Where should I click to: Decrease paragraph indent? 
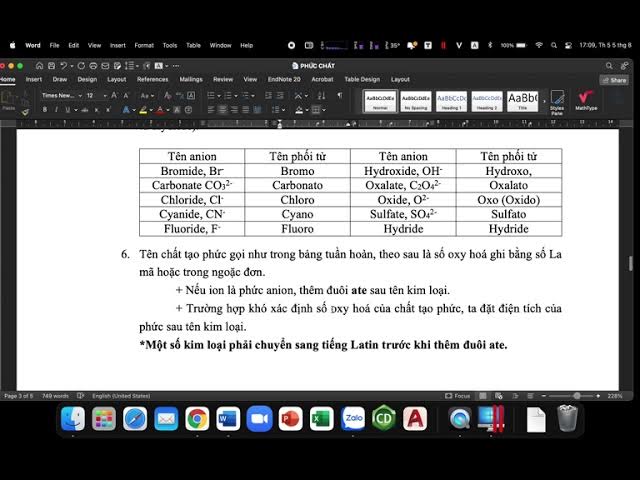tap(268, 96)
